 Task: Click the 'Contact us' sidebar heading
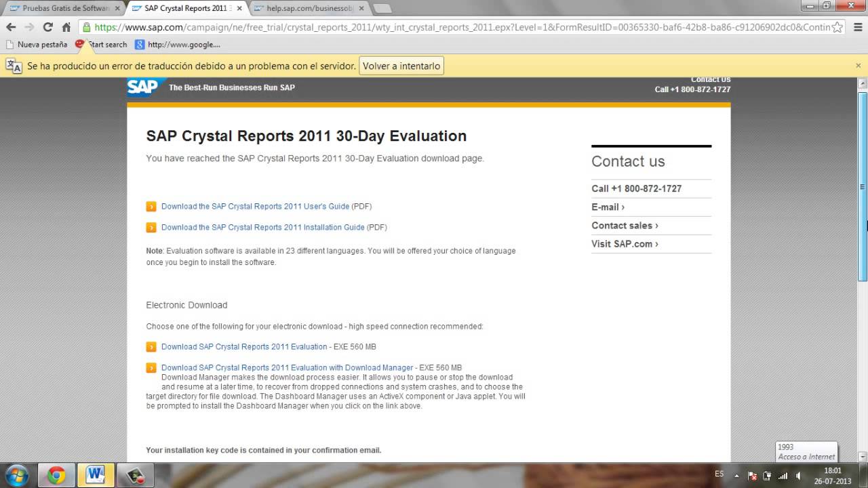coord(628,161)
